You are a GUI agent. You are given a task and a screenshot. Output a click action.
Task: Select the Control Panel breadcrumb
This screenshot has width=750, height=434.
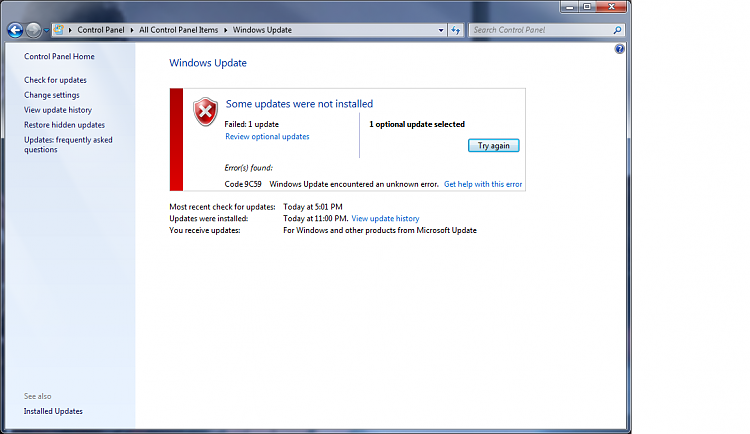(x=100, y=30)
